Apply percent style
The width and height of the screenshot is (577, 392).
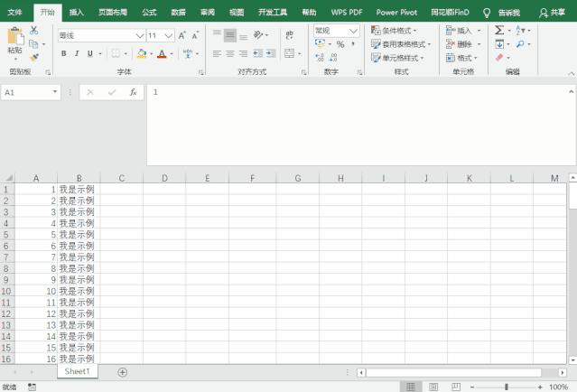(x=340, y=44)
